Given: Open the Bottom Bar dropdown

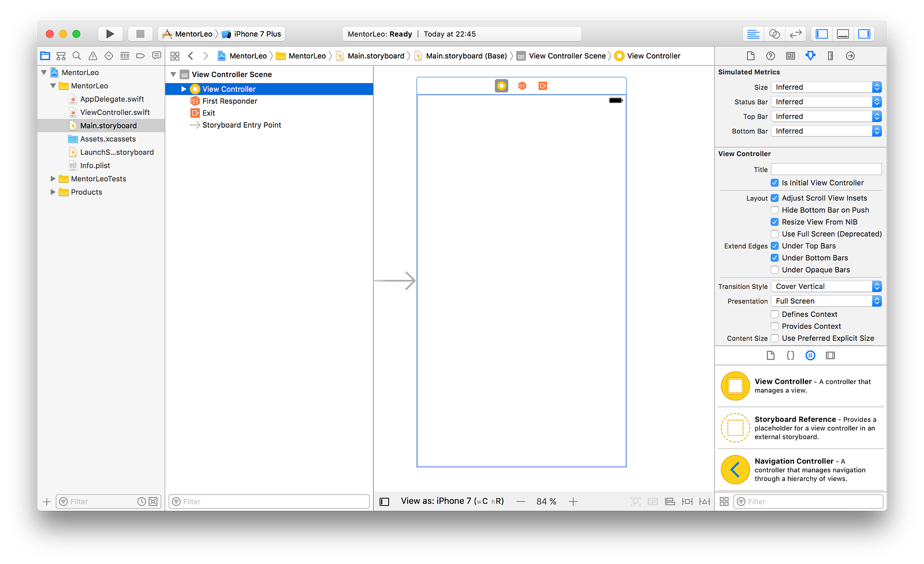Looking at the screenshot, I should [x=826, y=131].
